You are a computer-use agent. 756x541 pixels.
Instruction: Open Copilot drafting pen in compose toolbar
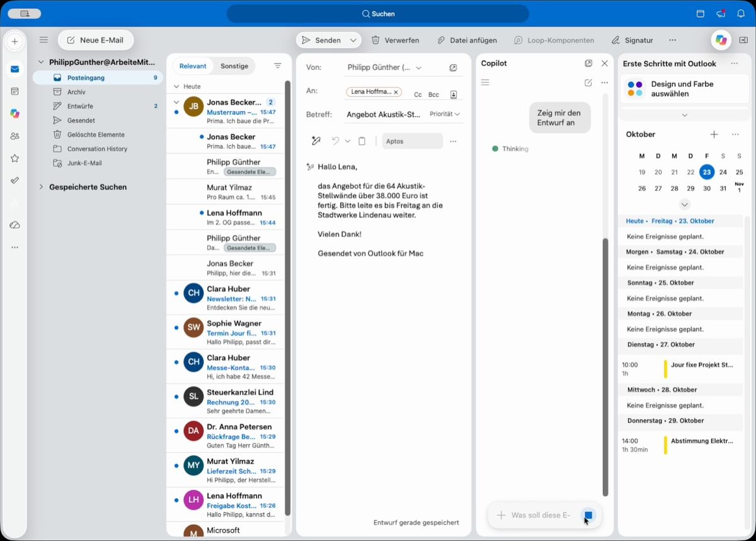click(x=316, y=141)
